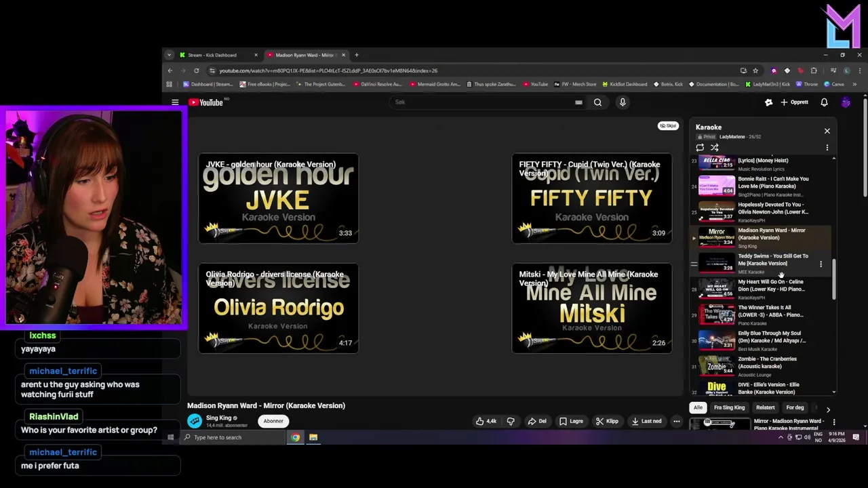Click the Klipp clip button
Viewport: 868px width, 488px height.
607,421
